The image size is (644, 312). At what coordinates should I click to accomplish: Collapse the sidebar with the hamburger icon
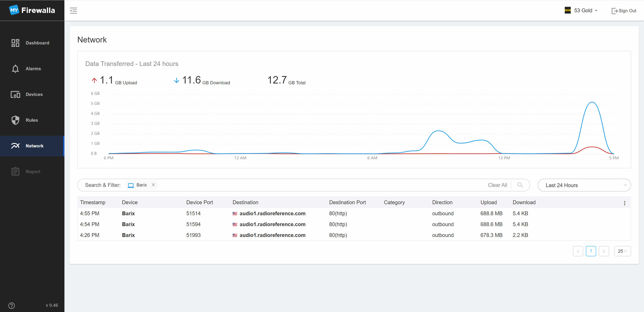pyautogui.click(x=73, y=10)
